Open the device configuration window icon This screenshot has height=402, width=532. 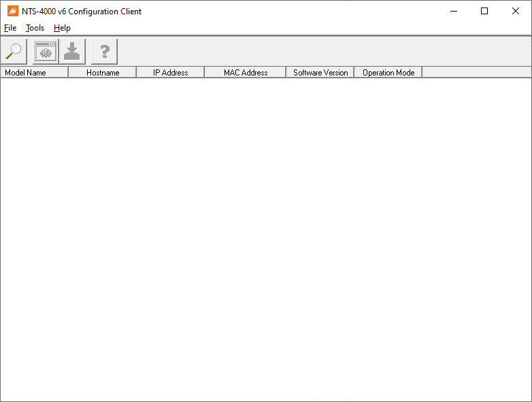[46, 52]
